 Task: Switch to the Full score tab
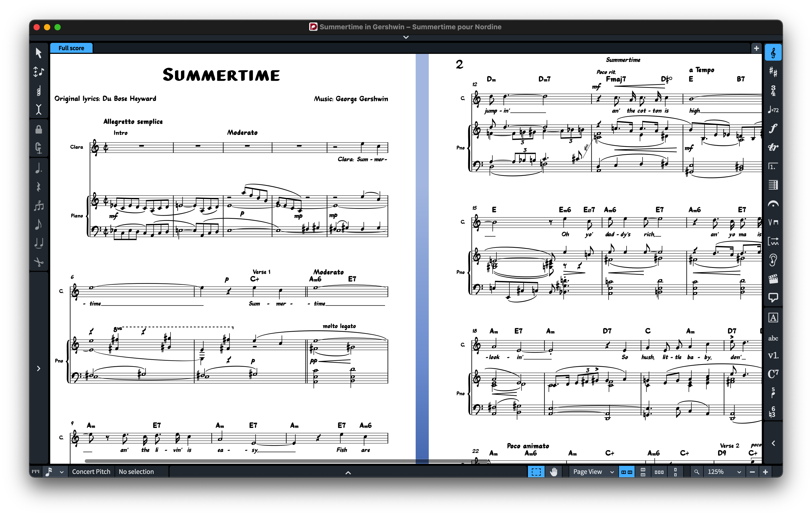click(71, 48)
